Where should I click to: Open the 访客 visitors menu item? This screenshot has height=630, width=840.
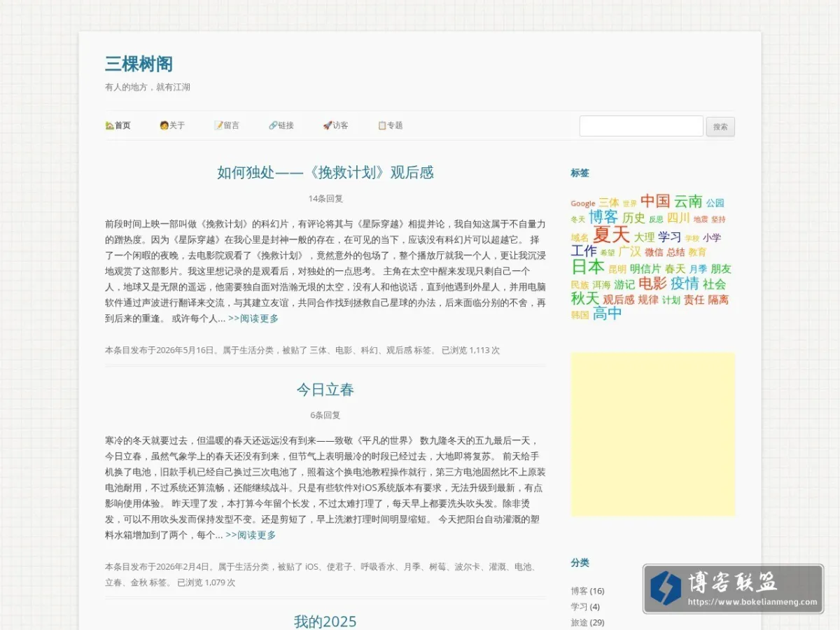[335, 125]
